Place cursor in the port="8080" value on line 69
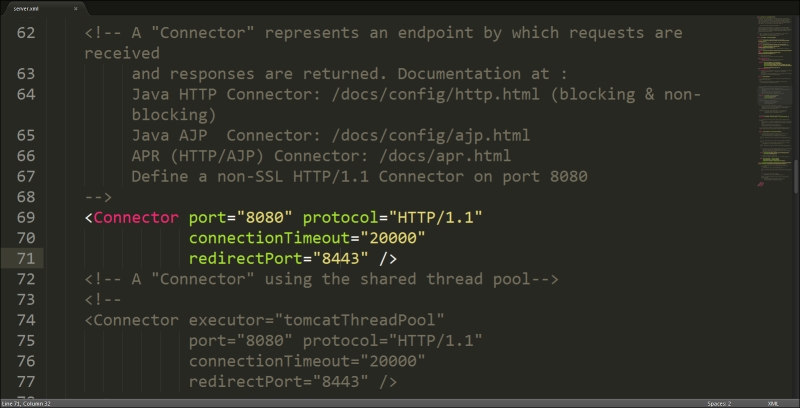The image size is (800, 408). (264, 218)
